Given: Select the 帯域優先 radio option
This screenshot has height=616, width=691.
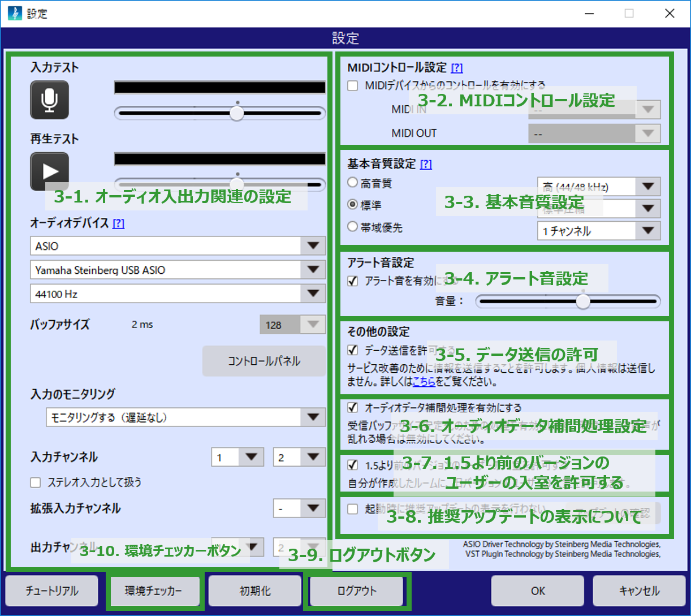Looking at the screenshot, I should point(353,227).
